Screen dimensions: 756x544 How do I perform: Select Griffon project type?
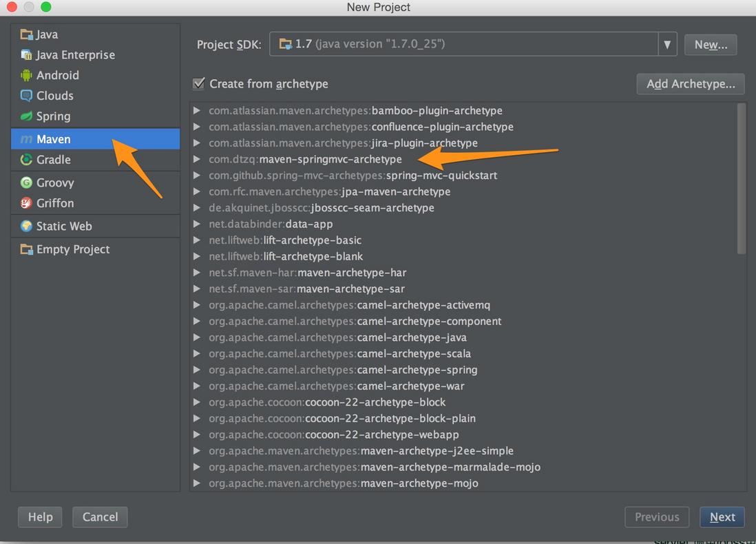pos(96,203)
